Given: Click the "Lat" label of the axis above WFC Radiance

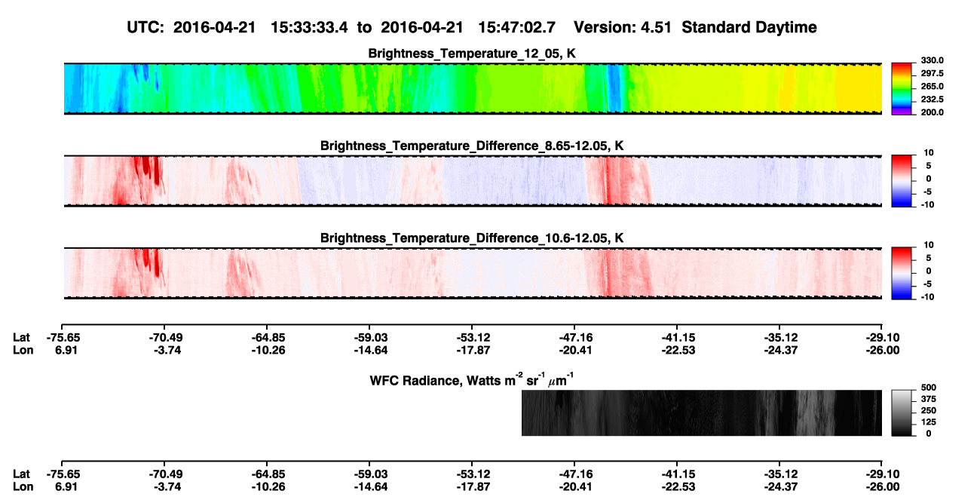Looking at the screenshot, I should (21, 338).
